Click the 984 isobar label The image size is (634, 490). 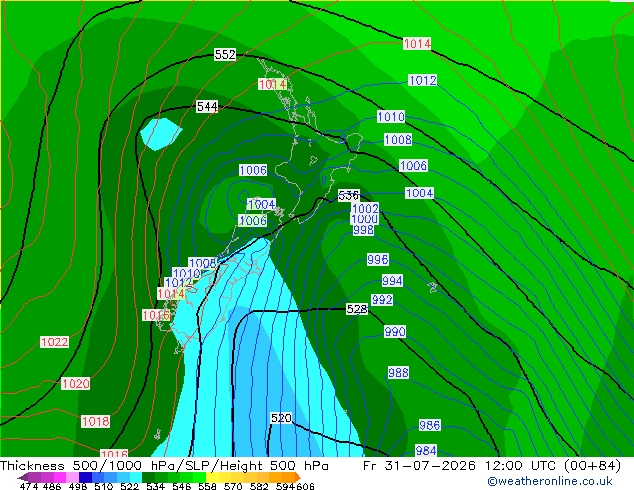click(426, 450)
